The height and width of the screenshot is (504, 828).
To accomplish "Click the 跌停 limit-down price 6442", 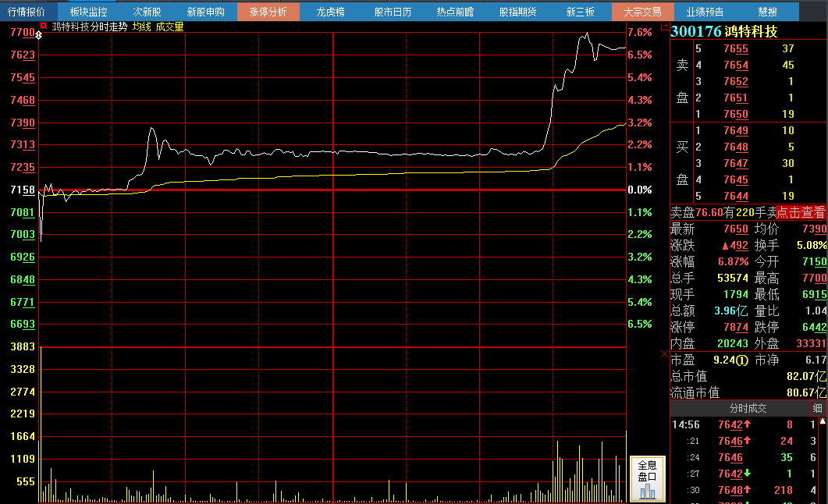I will (814, 327).
